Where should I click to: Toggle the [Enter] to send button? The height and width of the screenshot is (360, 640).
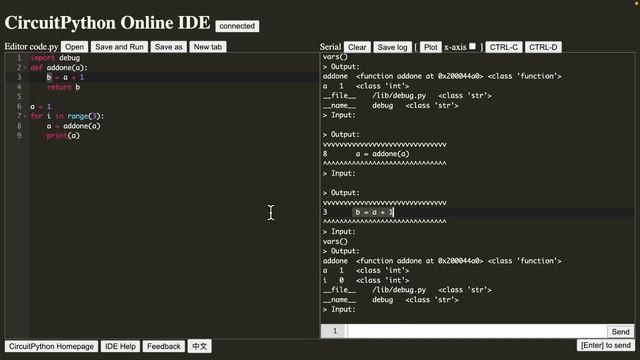(x=606, y=345)
